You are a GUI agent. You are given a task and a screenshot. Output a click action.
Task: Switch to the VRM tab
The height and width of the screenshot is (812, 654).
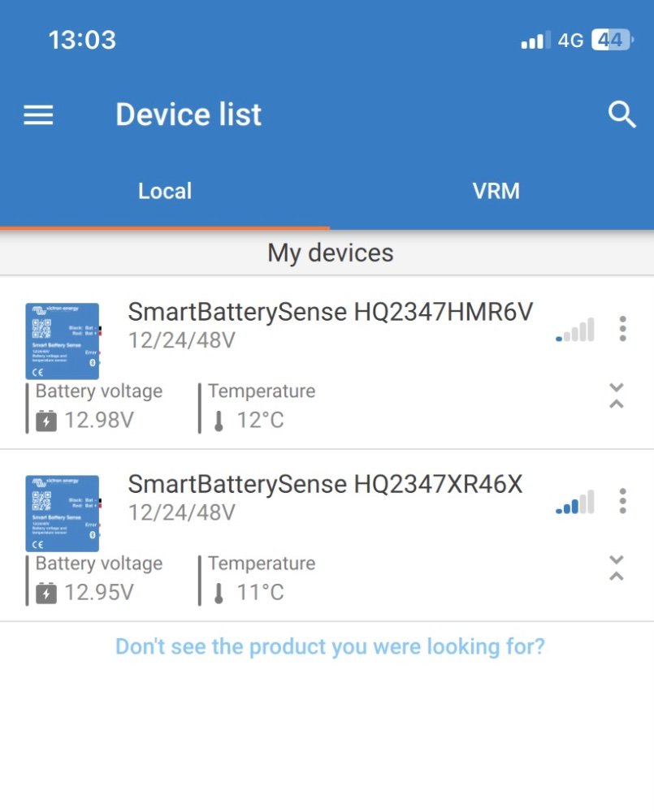(x=496, y=191)
